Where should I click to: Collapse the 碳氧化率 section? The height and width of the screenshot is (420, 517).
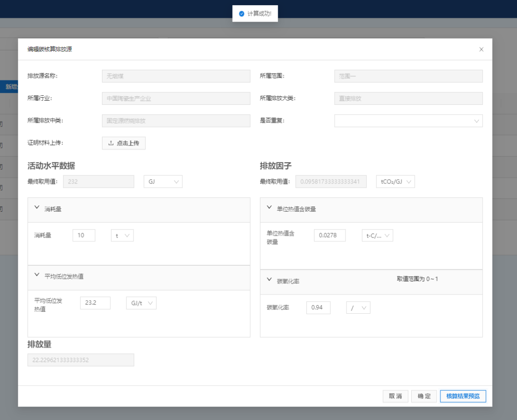pos(270,280)
